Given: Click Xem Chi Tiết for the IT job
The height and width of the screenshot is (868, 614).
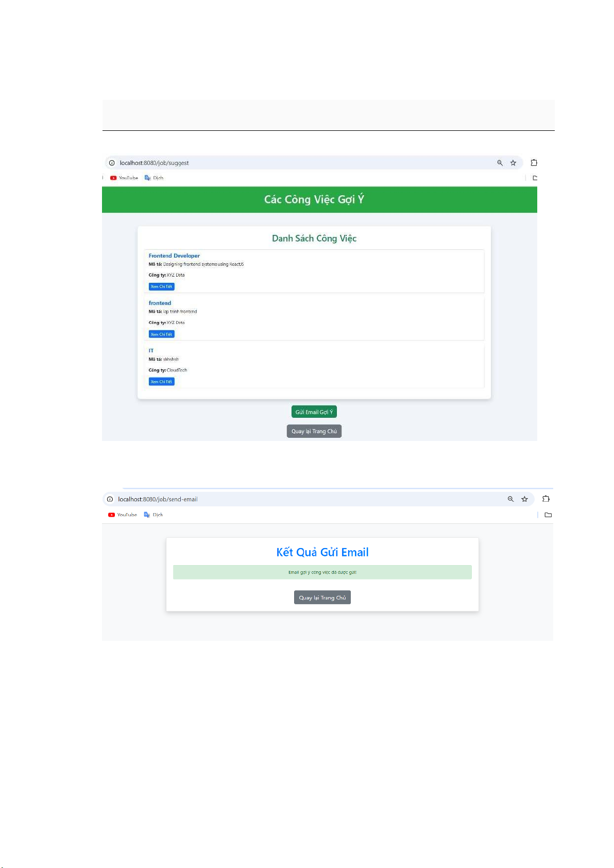Looking at the screenshot, I should 162,382.
